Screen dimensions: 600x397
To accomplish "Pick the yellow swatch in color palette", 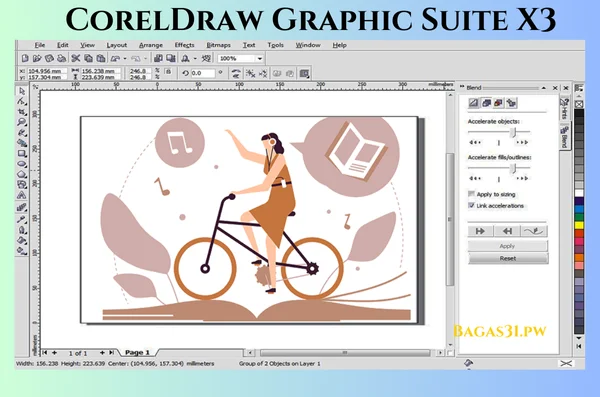I will tap(579, 225).
